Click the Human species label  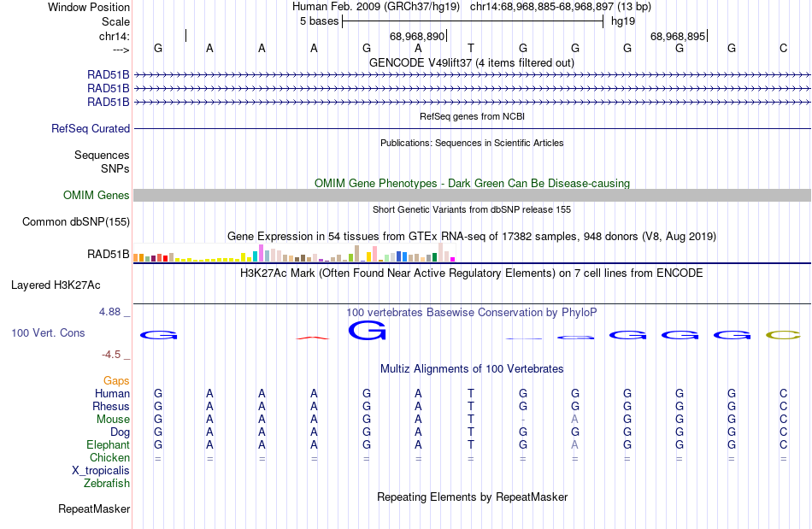pos(112,393)
